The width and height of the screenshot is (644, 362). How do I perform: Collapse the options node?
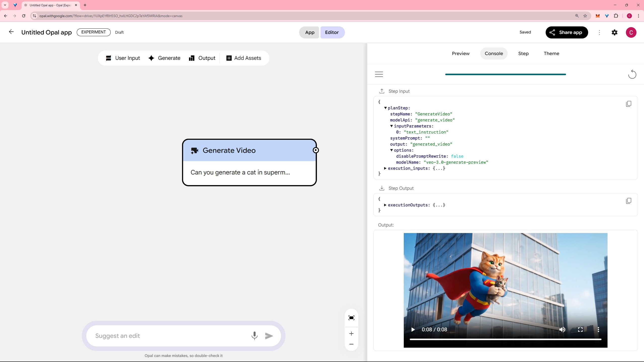tap(391, 150)
